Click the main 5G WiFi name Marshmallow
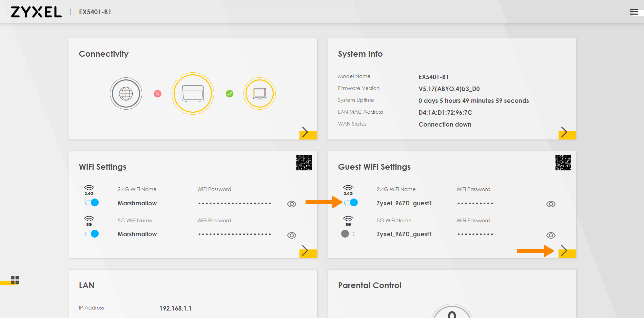This screenshot has width=644, height=318. 137,234
